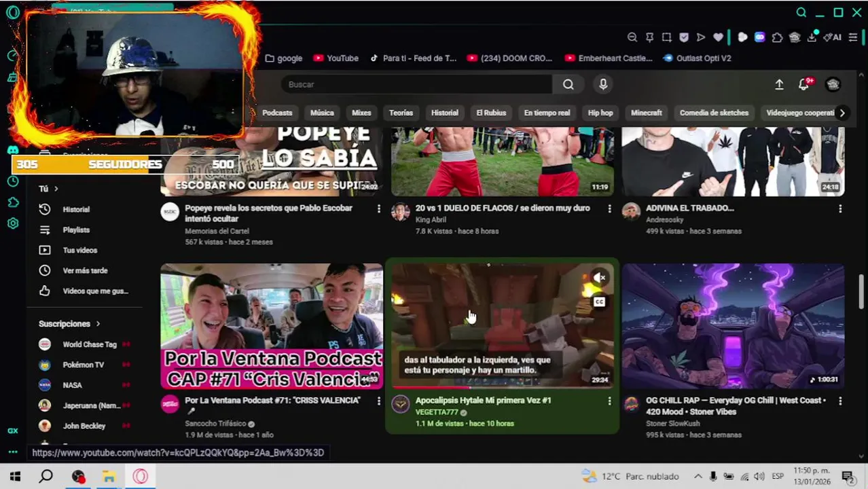Take a snapshot with the crop icon
The image size is (868, 489).
click(666, 37)
